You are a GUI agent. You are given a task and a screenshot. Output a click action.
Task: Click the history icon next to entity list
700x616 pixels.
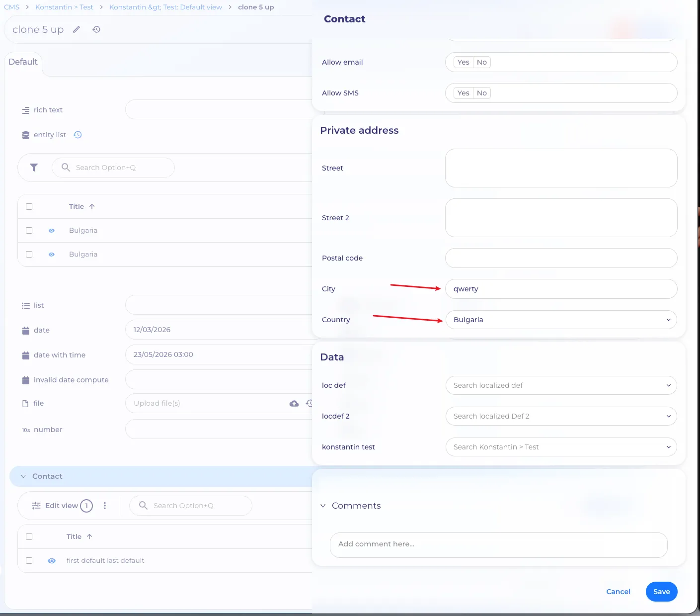[78, 135]
